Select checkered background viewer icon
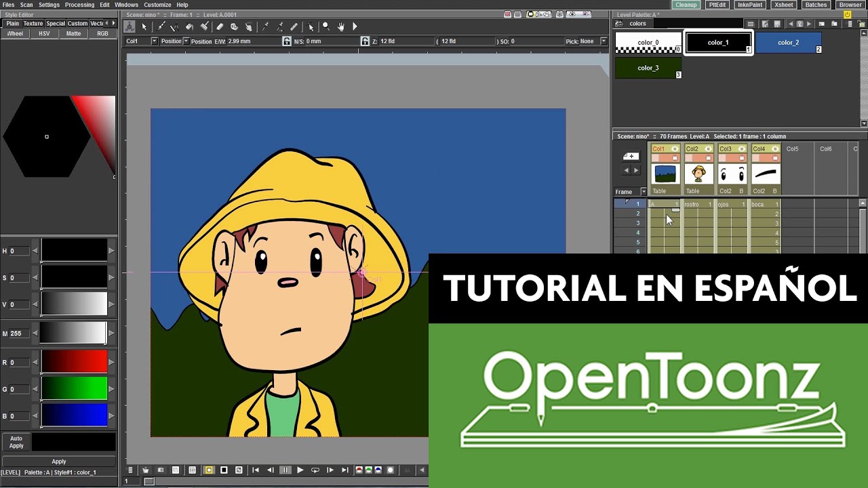This screenshot has width=868, height=488. pos(239,470)
